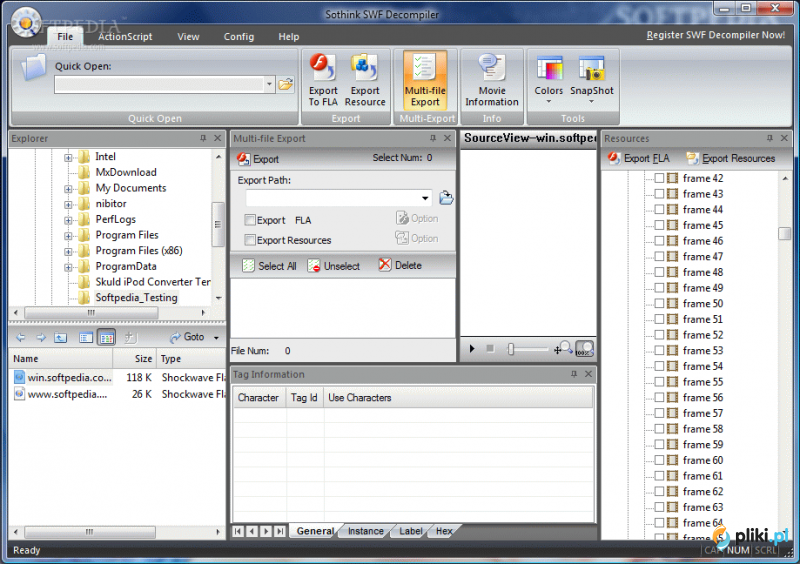Check the frame 42 checkbox
This screenshot has width=800, height=564.
point(659,178)
